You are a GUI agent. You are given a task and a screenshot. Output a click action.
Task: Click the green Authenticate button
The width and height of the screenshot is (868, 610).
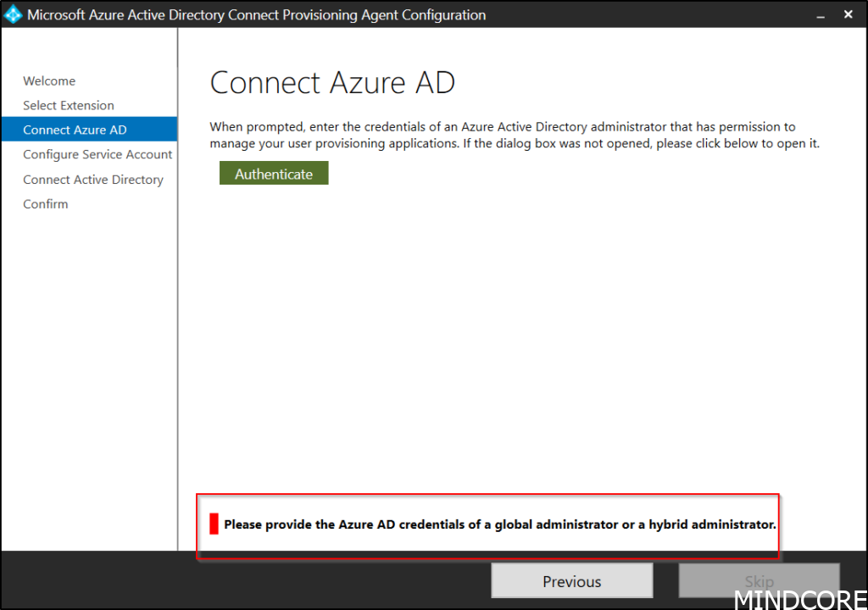click(x=274, y=174)
